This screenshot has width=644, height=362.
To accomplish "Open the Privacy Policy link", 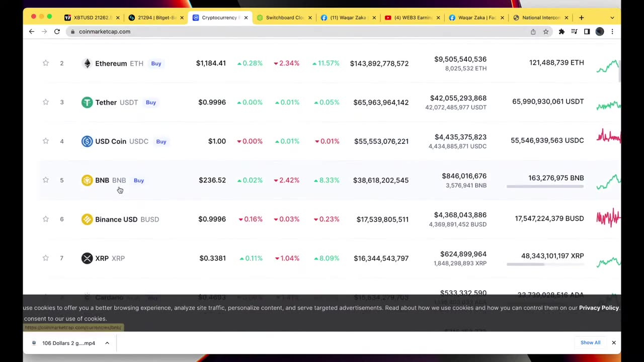I will pos(599,308).
